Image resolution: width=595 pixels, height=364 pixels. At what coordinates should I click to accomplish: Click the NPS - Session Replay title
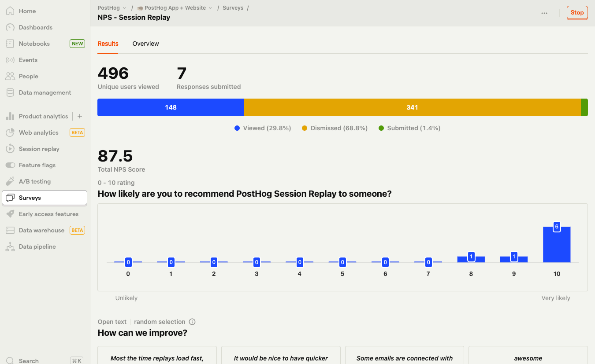134,18
